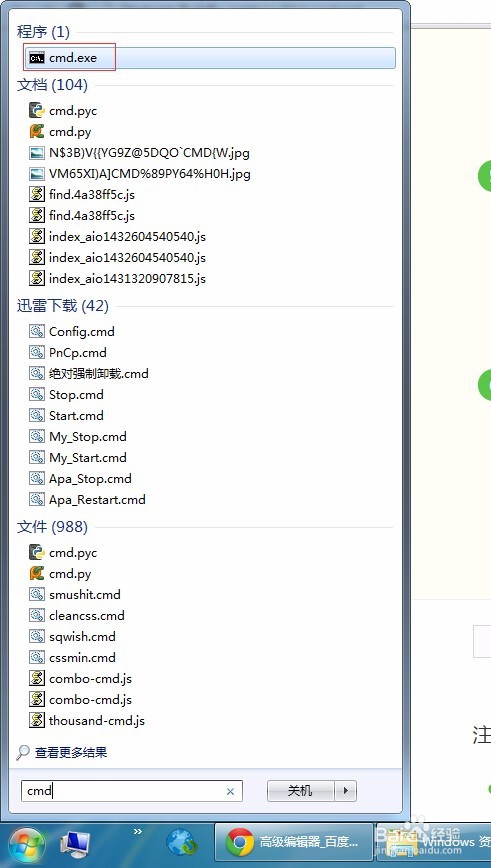Open the 迅雷下载 (42) category header
The image size is (491, 868).
coord(63,306)
